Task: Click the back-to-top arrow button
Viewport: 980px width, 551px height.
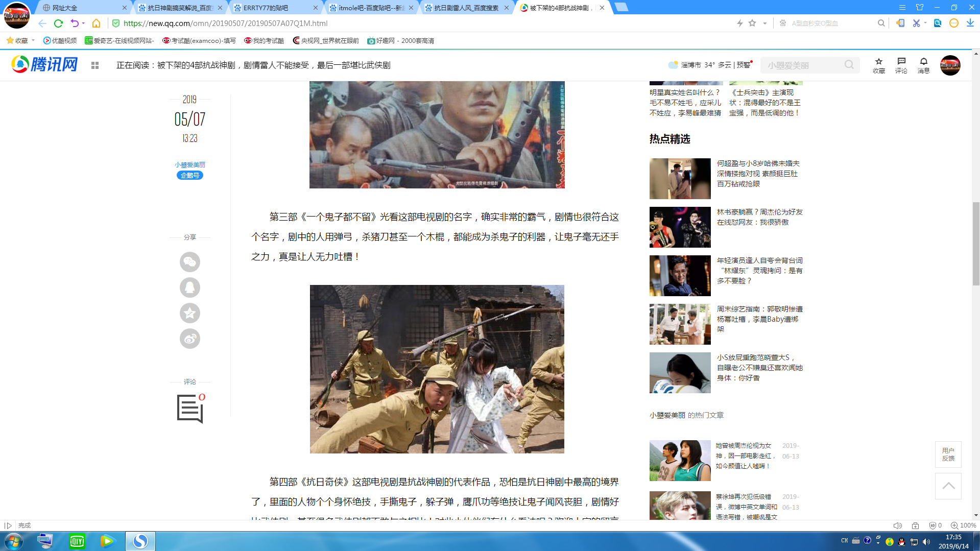Action: click(948, 486)
